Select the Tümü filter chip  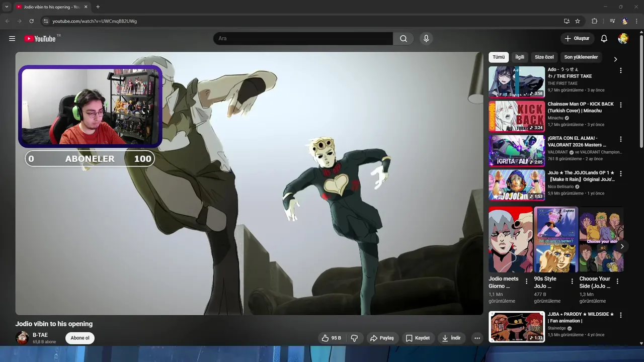pos(499,57)
